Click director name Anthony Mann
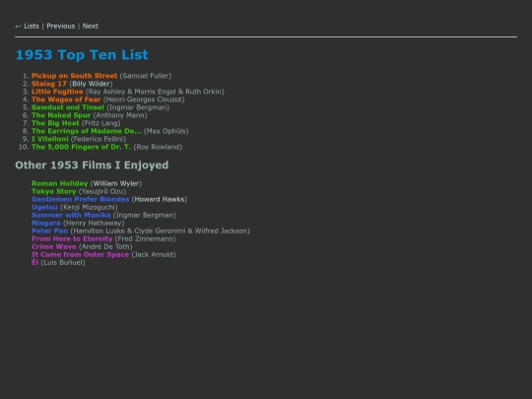The image size is (532, 399). pos(120,115)
